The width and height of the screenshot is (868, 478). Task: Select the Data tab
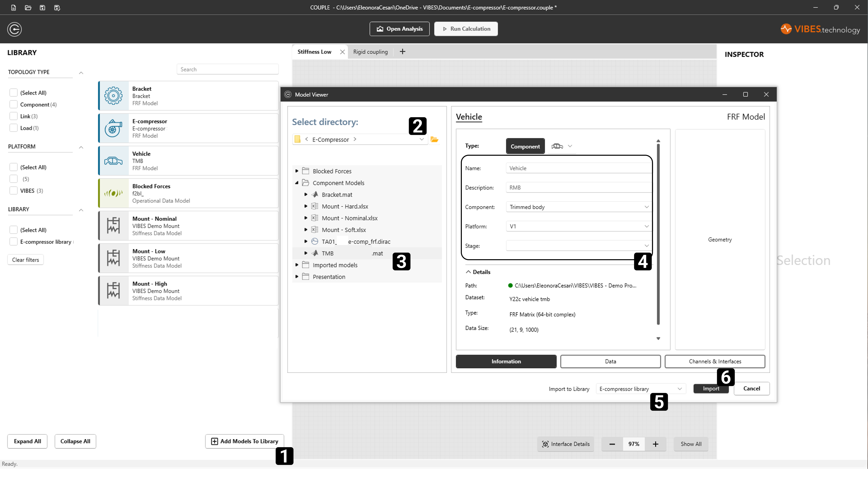point(611,362)
